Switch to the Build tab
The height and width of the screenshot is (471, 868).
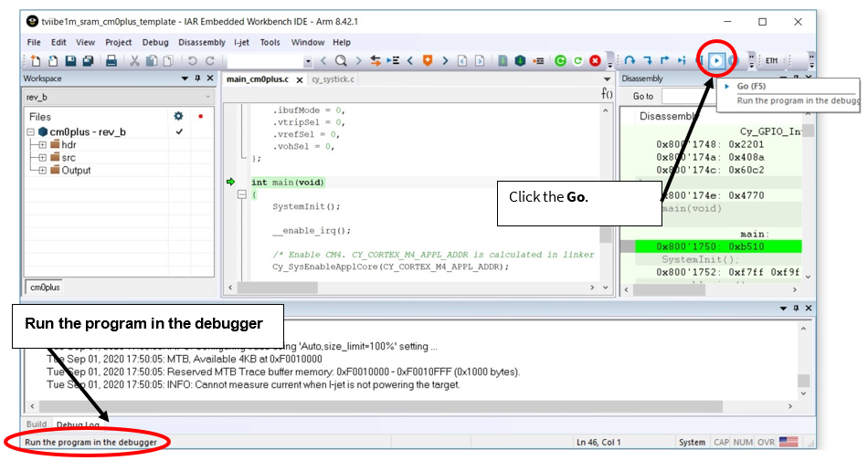(37, 424)
